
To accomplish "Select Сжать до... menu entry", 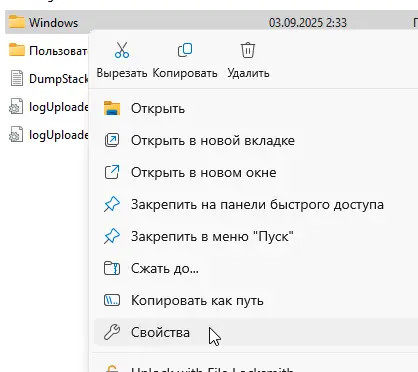I will (x=165, y=268).
